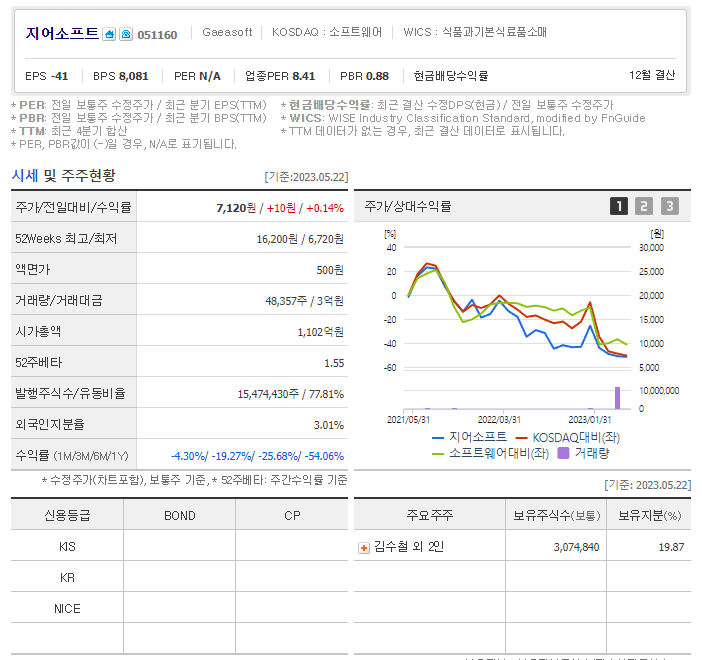Image resolution: width=702 pixels, height=660 pixels.
Task: Select PBR 0.88 value
Action: click(x=364, y=76)
